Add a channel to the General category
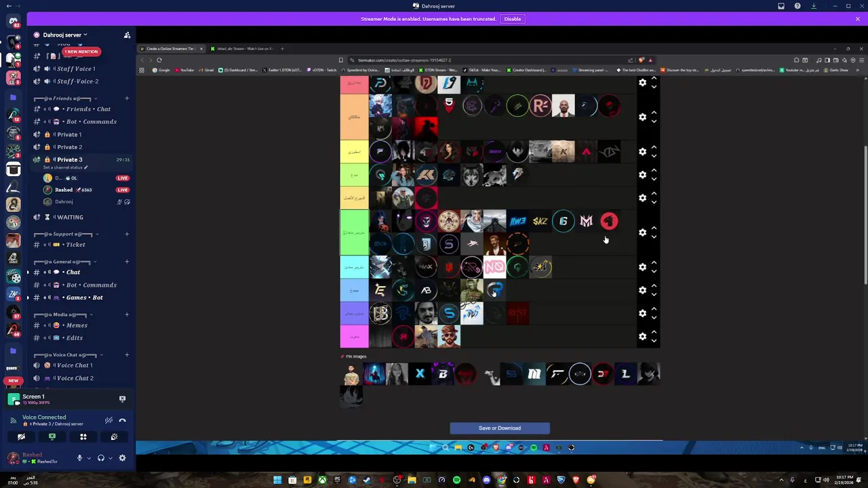 (127, 262)
